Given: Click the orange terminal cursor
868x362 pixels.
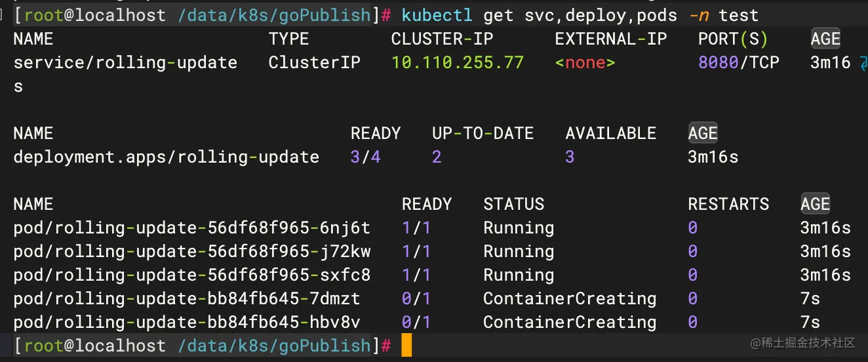Looking at the screenshot, I should [x=406, y=346].
